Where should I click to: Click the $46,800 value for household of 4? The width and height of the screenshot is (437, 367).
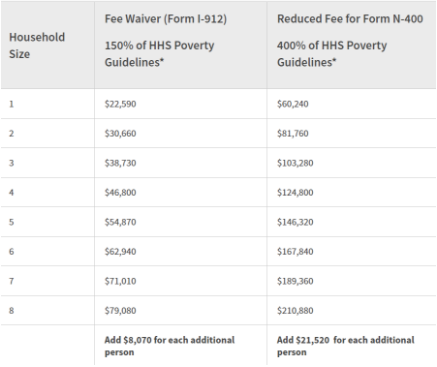pyautogui.click(x=120, y=192)
